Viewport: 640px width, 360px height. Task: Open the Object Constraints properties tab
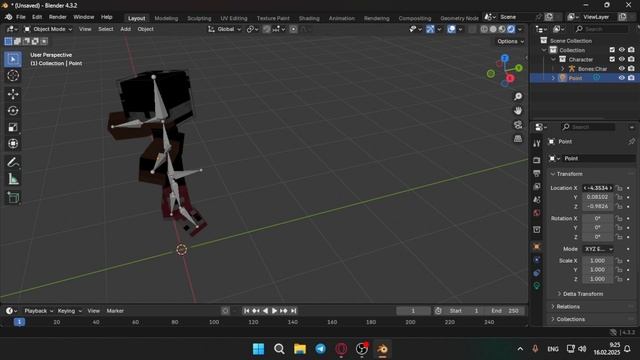tap(537, 273)
